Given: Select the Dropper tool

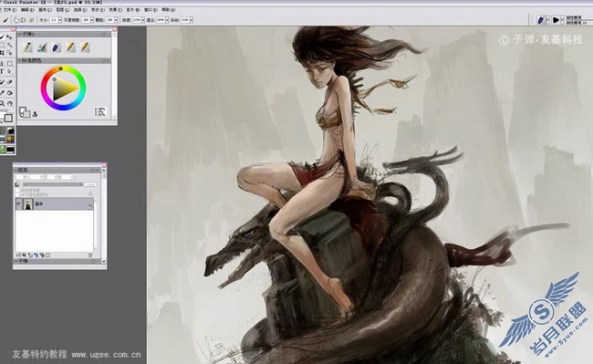Looking at the screenshot, I should [2, 93].
